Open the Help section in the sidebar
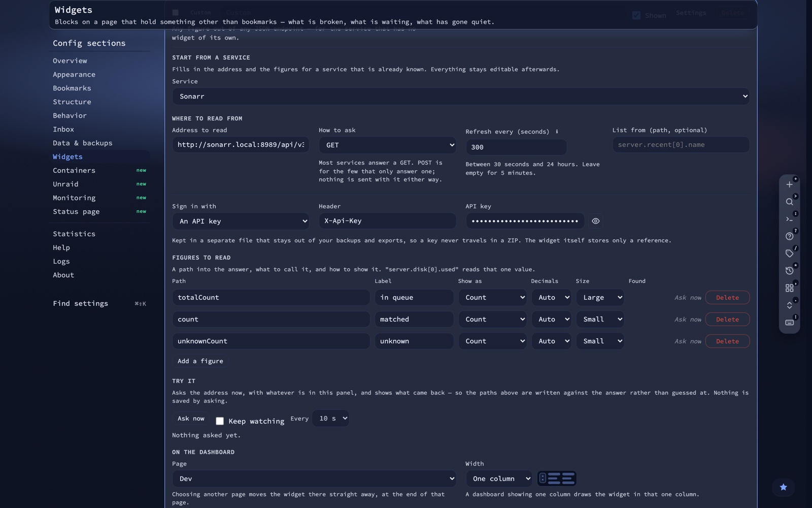812x508 pixels. 61,248
